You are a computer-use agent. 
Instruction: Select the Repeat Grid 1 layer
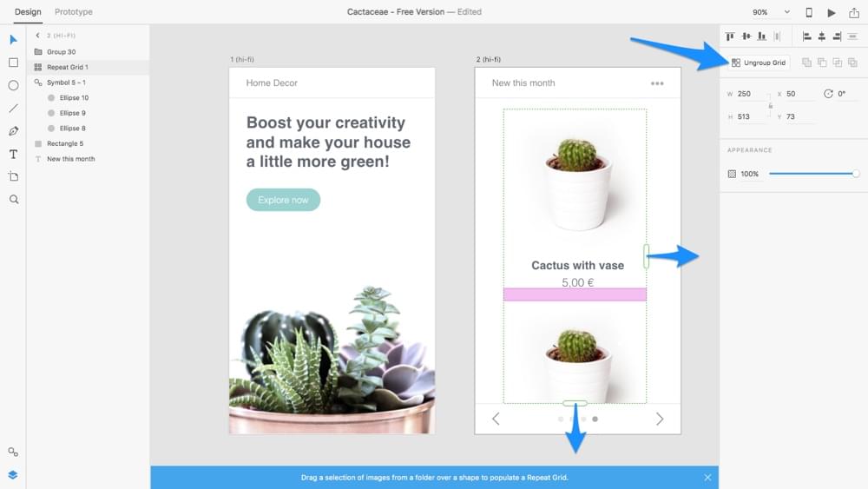68,67
